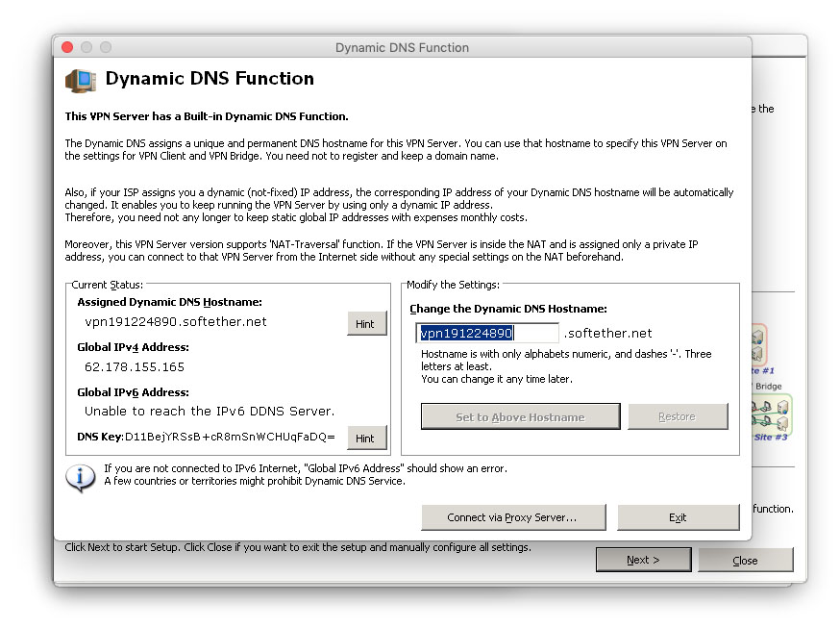Click the Dynamic DNS computer icon
Image resolution: width=840 pixels, height=627 pixels.
coord(80,80)
